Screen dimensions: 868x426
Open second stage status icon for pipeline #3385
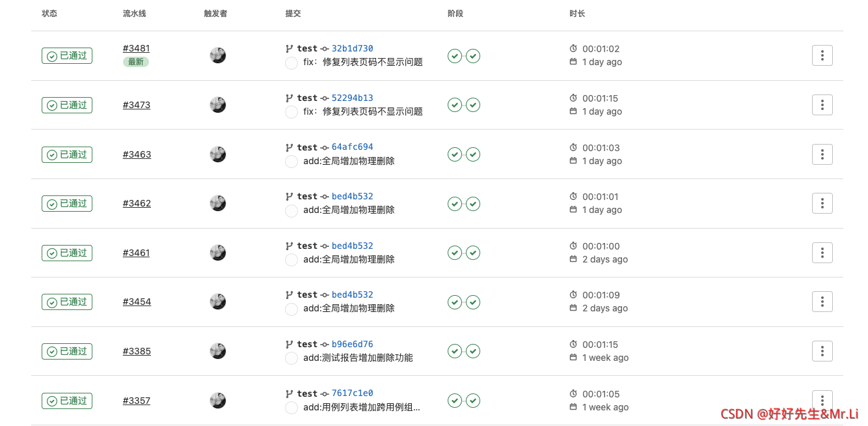click(x=473, y=351)
